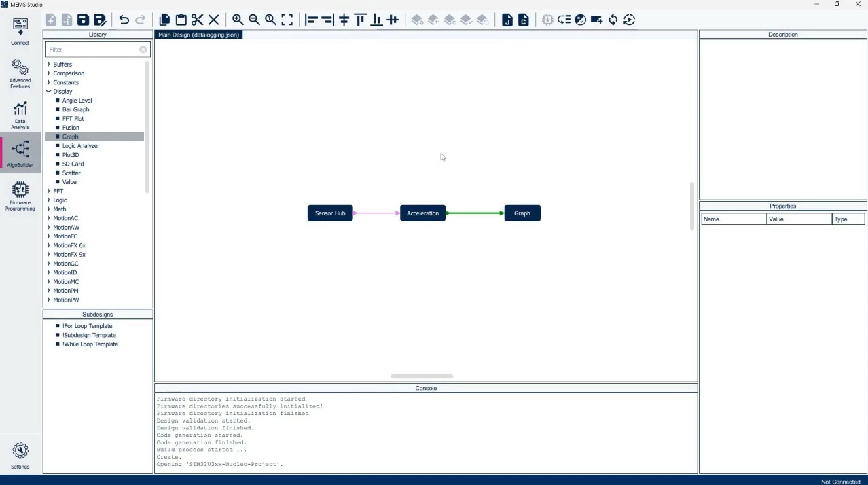Select the SD Card display item

tap(73, 164)
